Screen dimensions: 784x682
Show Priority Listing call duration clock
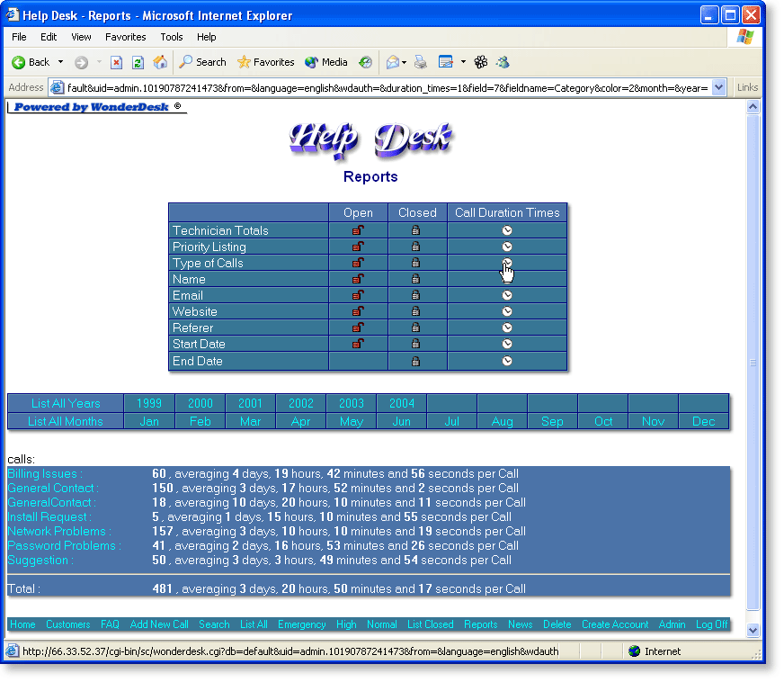507,247
